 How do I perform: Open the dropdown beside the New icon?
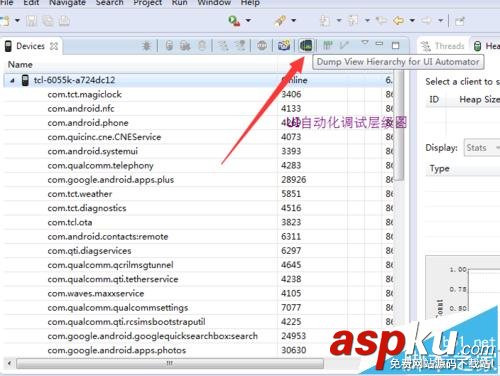tap(17, 21)
